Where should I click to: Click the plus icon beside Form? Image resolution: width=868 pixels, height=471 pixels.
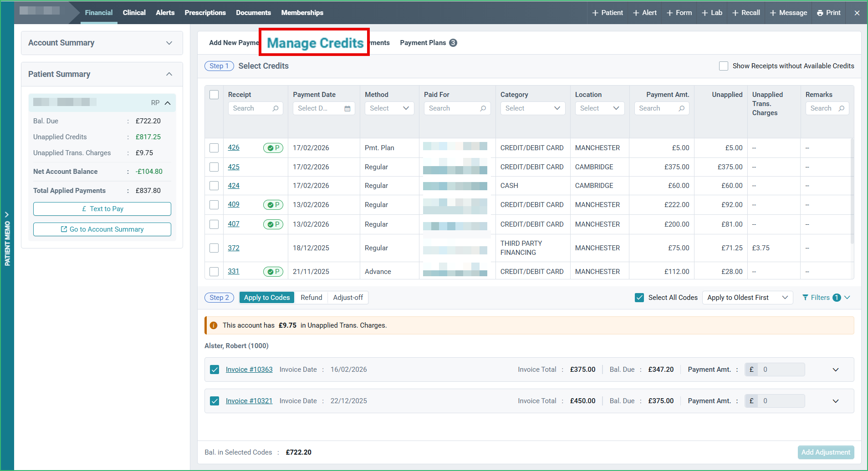669,13
